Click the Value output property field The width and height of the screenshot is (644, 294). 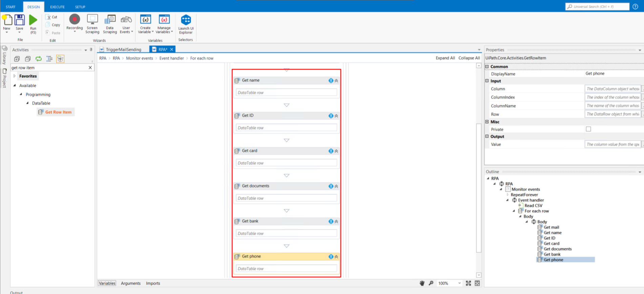[612, 144]
